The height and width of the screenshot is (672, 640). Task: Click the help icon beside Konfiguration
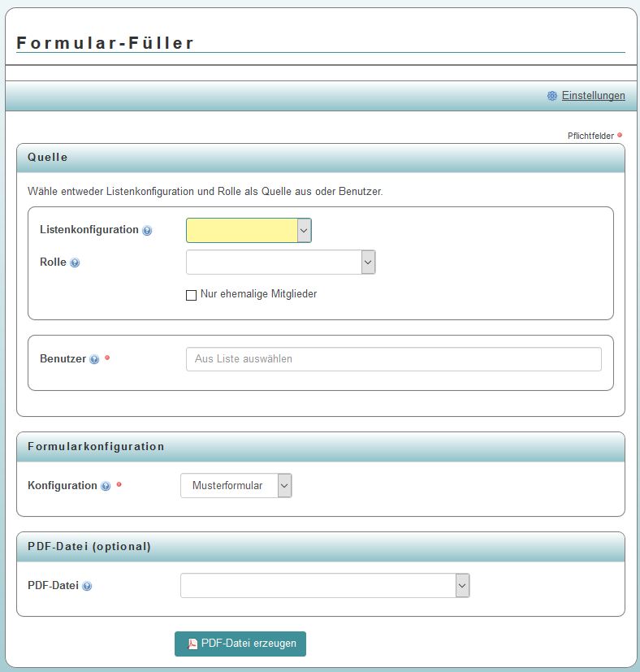pyautogui.click(x=106, y=486)
